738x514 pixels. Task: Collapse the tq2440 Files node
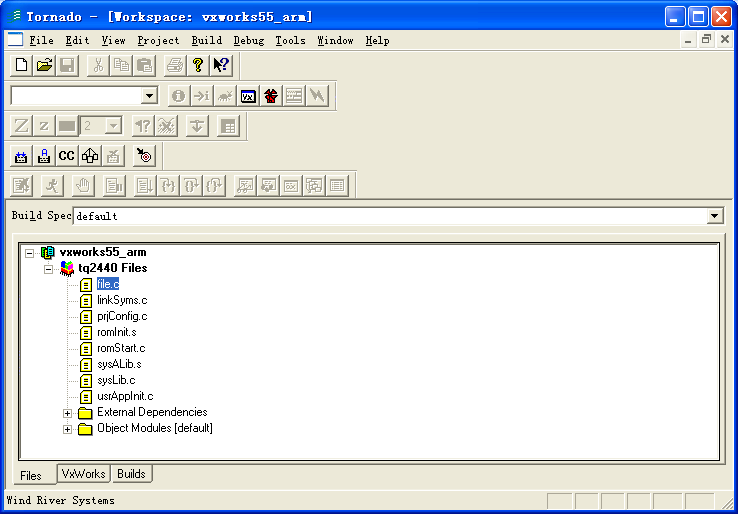pos(48,269)
